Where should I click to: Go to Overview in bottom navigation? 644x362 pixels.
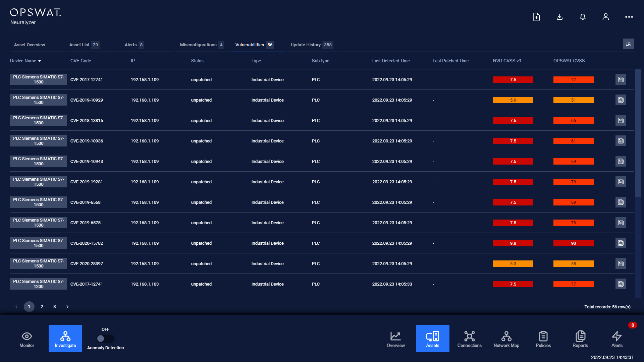[396, 339]
